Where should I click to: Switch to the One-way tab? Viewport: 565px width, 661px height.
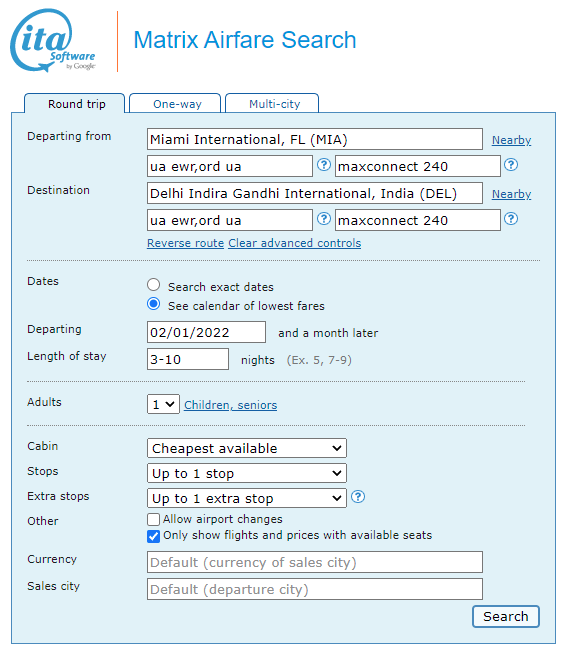pyautogui.click(x=175, y=103)
